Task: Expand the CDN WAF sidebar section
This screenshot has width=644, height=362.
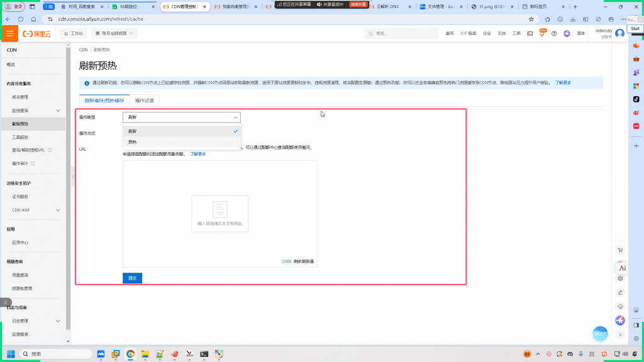Action: click(x=58, y=210)
